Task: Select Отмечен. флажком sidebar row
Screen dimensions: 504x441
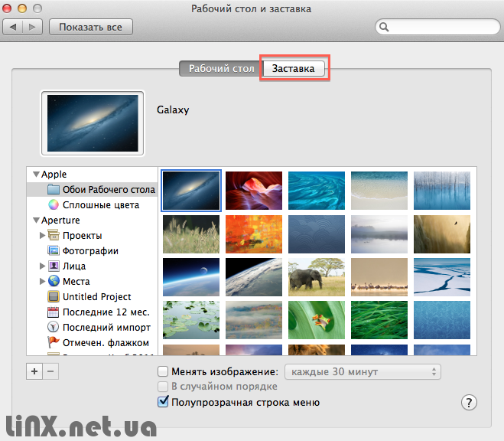Action: click(x=93, y=343)
